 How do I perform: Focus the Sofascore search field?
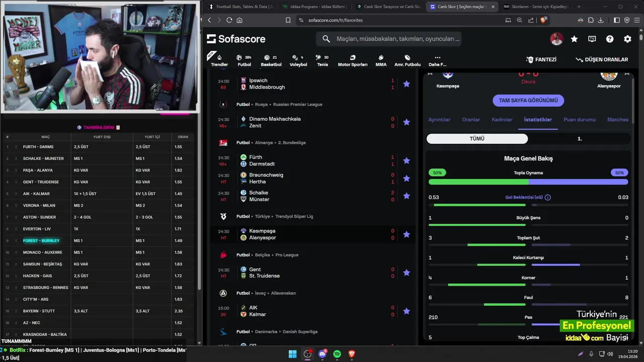tap(388, 39)
